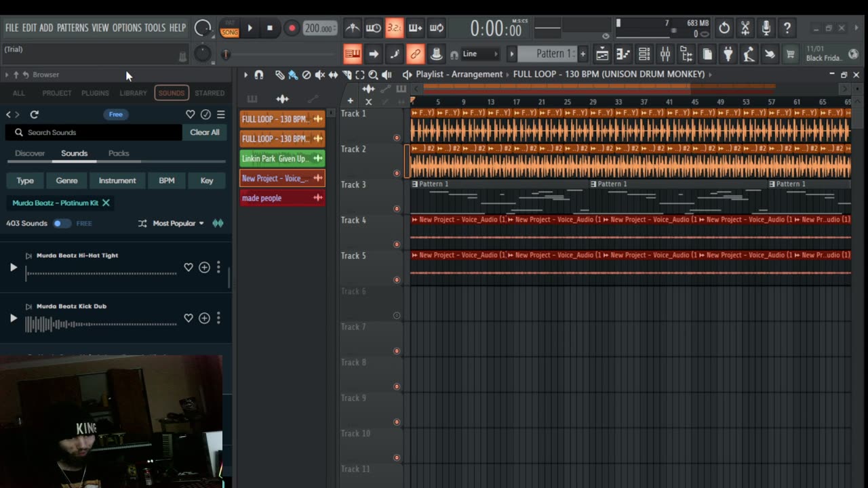
Task: Toggle the FREE sounds filter switch
Action: click(x=62, y=223)
